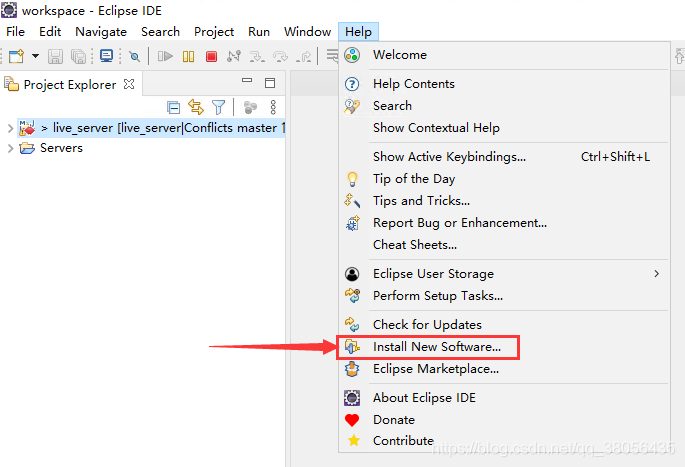The height and width of the screenshot is (467, 685).
Task: Choose Show Contextual Help
Action: (504, 128)
